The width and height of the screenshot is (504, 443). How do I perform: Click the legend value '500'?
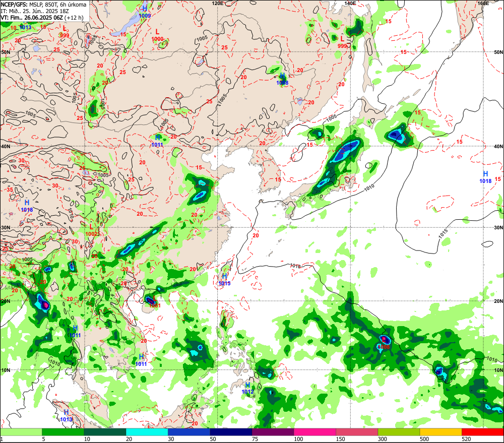424,439
